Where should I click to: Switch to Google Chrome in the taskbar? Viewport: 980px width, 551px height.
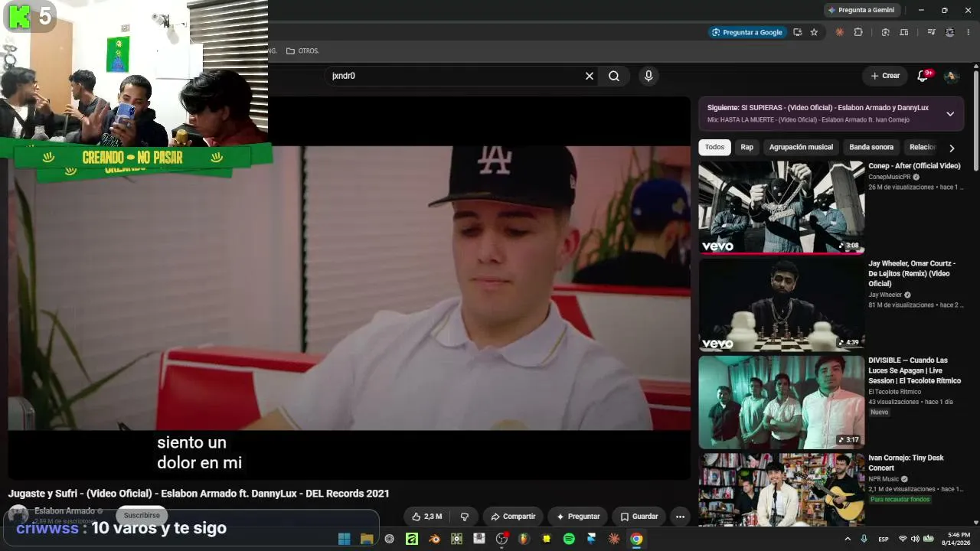636,539
